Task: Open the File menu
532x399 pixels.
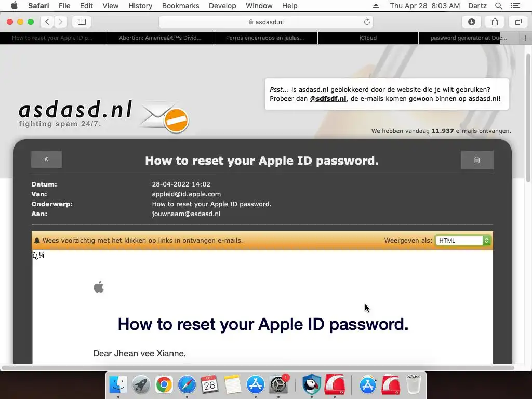Action: [x=64, y=6]
